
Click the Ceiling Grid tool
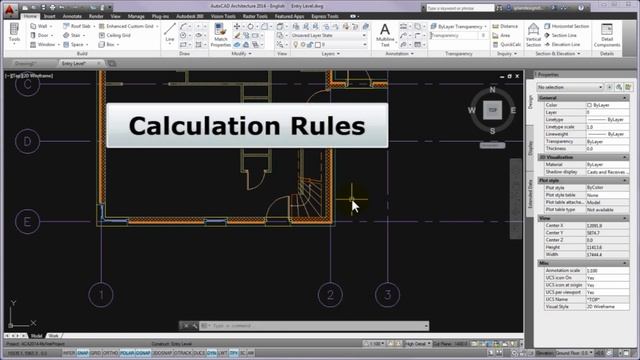pos(115,36)
